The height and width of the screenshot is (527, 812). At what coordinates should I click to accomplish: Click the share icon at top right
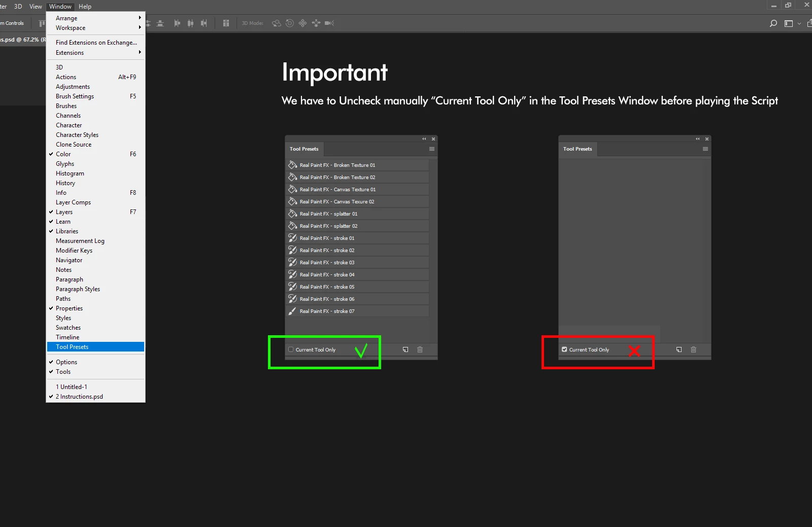pyautogui.click(x=809, y=23)
